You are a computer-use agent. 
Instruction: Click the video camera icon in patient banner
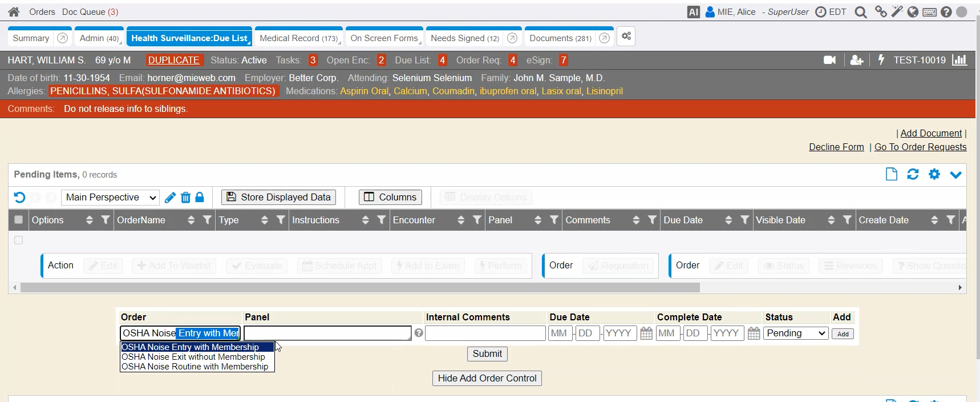830,60
